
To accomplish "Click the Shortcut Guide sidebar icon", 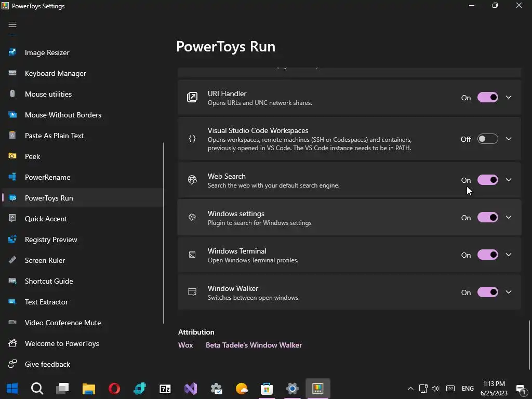I will pyautogui.click(x=12, y=281).
